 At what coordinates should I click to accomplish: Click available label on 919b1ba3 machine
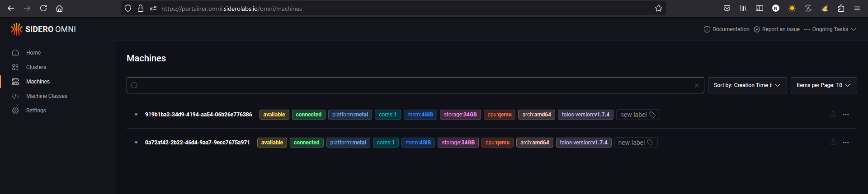point(274,115)
